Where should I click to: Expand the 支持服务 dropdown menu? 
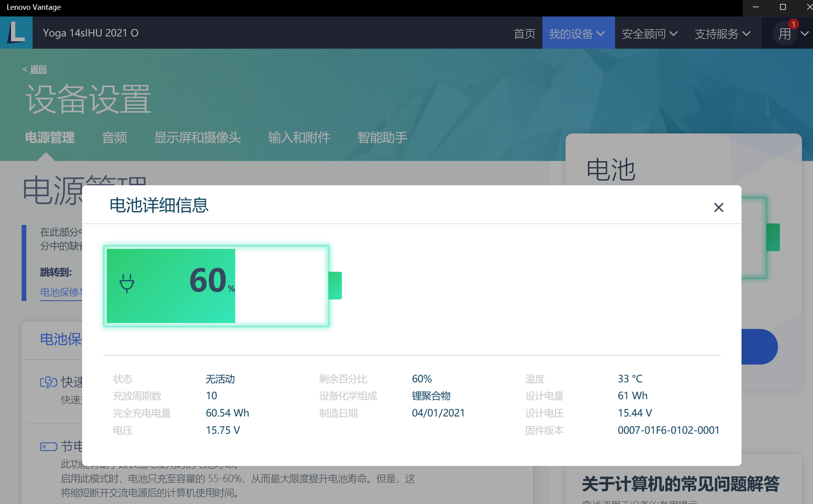point(722,34)
